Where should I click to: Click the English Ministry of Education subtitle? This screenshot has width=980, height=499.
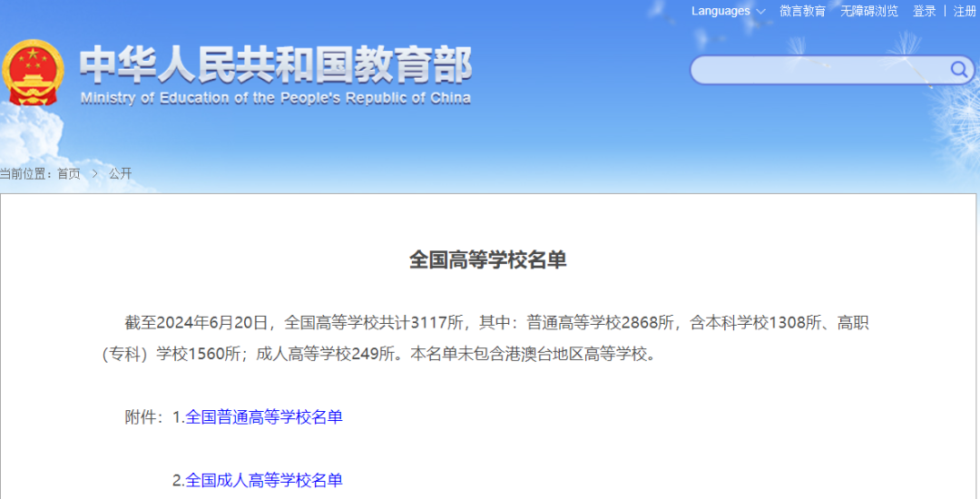point(276,98)
